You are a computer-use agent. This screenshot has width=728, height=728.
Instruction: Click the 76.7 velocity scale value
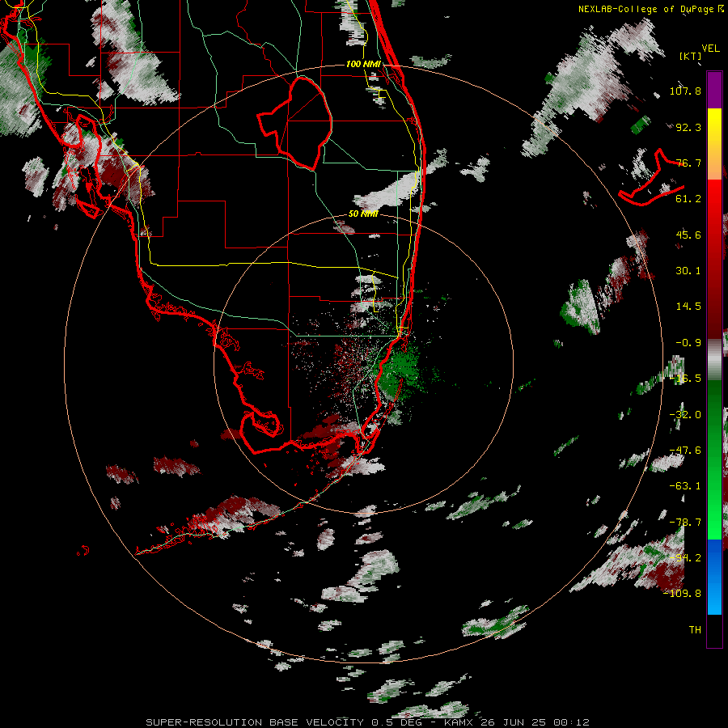pos(688,163)
